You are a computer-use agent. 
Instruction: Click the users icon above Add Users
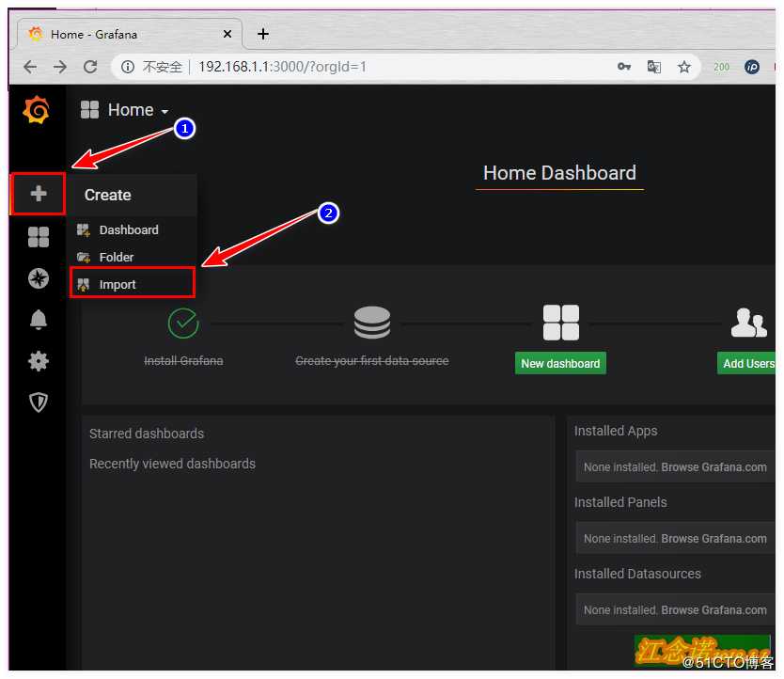(748, 323)
